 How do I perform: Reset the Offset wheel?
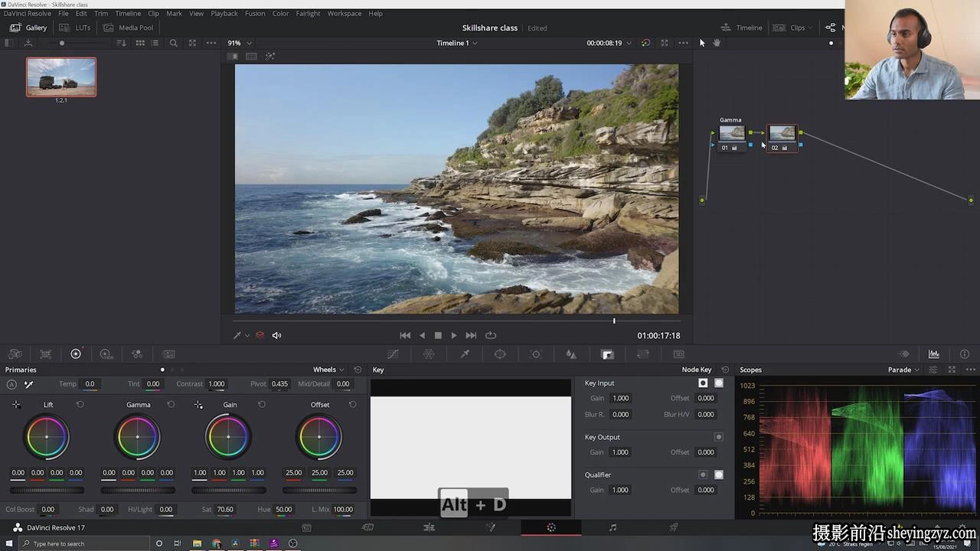click(353, 405)
